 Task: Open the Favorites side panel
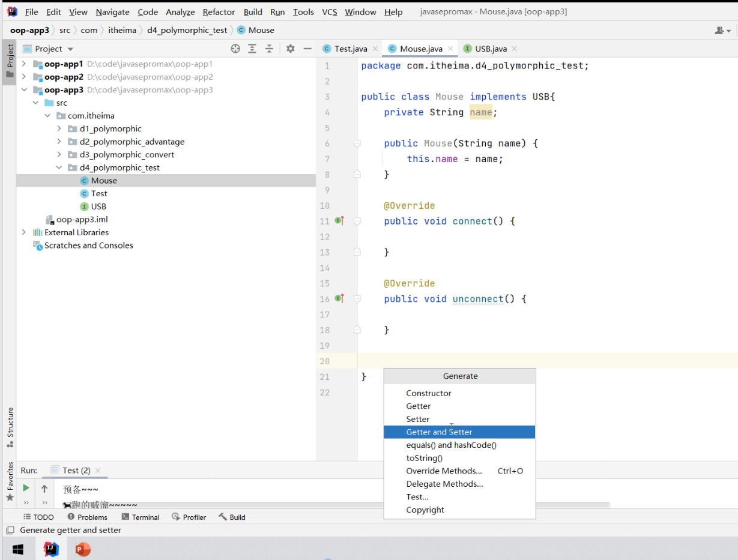pos(10,481)
